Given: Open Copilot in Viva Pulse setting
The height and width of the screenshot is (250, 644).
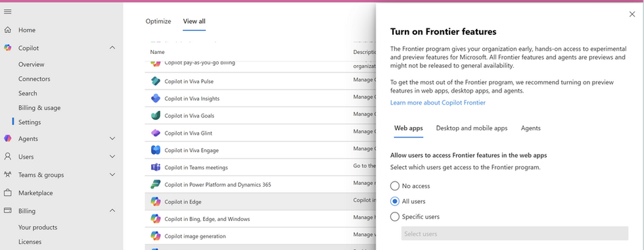Looking at the screenshot, I should coord(189,82).
